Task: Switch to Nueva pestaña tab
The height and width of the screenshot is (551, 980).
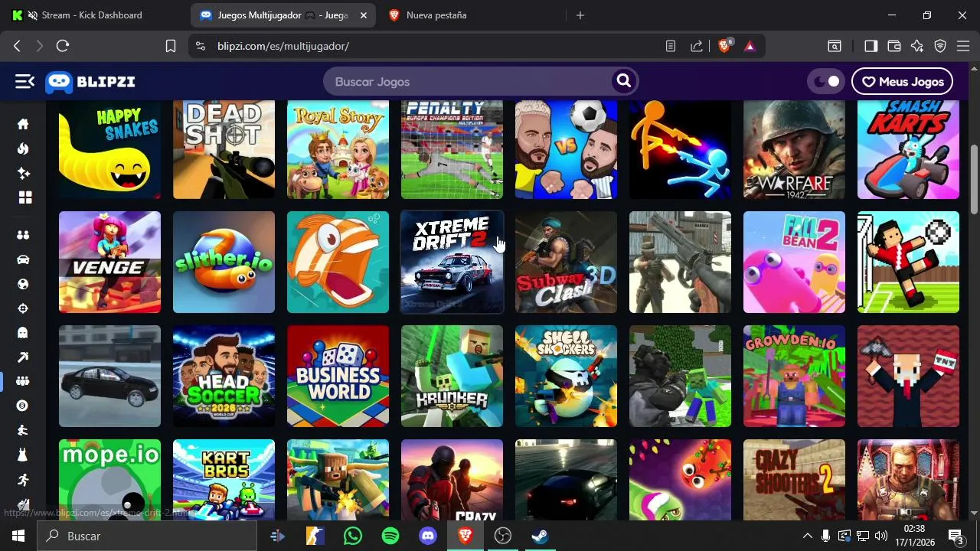Action: (436, 15)
